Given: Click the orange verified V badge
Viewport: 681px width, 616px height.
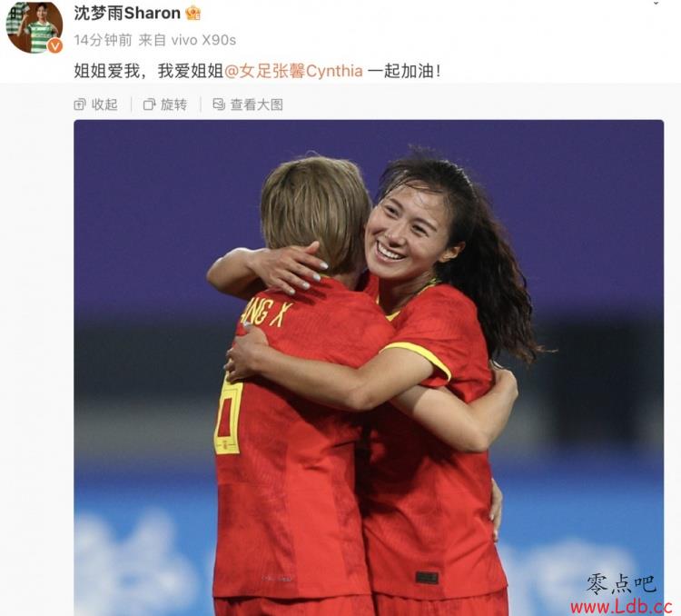Looking at the screenshot, I should point(54,45).
